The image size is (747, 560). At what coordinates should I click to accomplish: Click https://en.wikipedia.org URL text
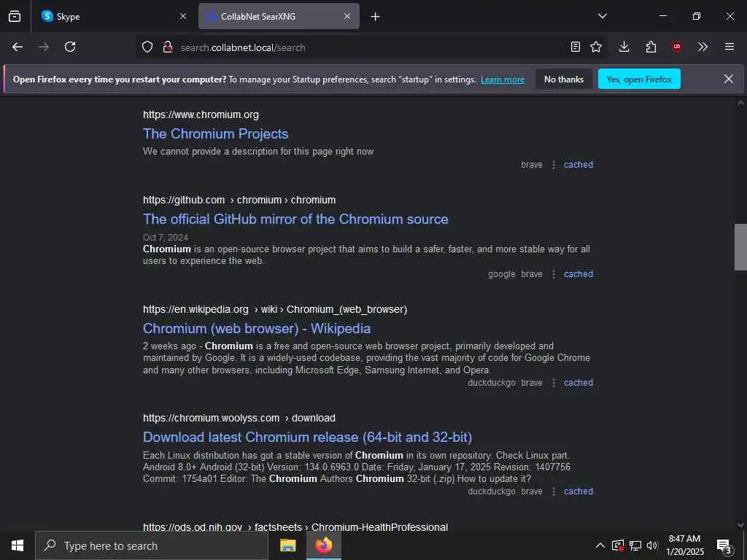(x=275, y=309)
